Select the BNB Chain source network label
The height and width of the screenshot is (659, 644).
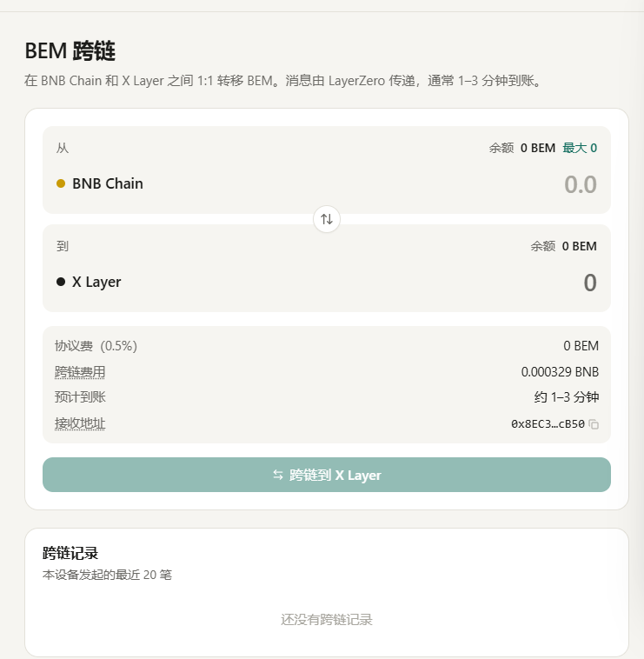(108, 183)
